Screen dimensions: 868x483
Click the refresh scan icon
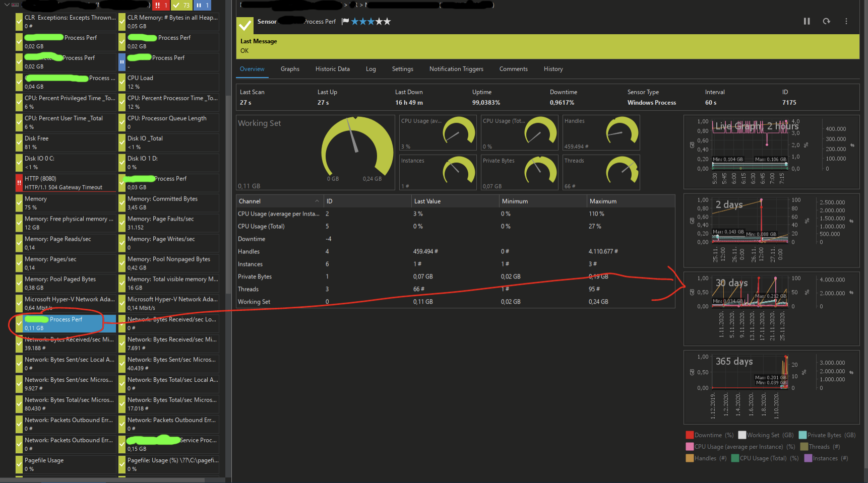coord(826,21)
